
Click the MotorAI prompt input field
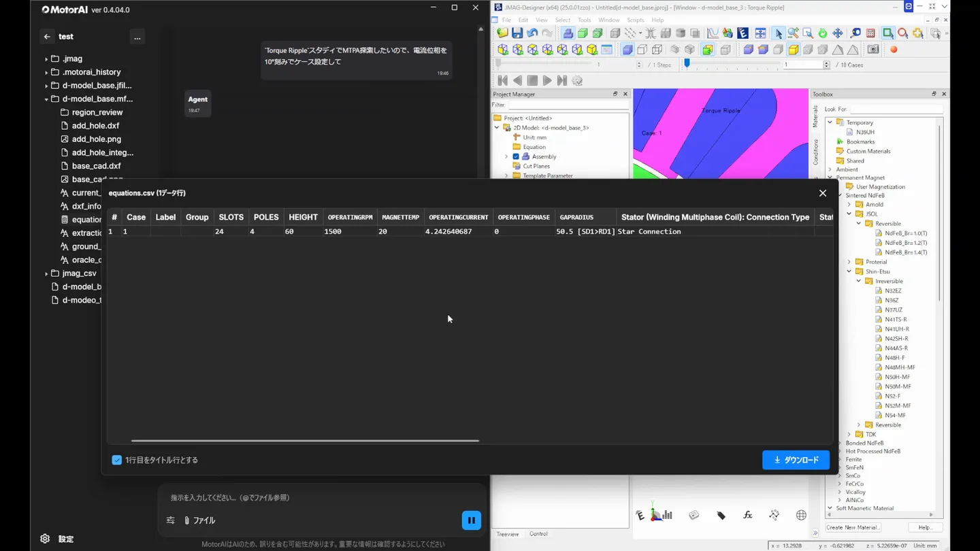(x=323, y=498)
